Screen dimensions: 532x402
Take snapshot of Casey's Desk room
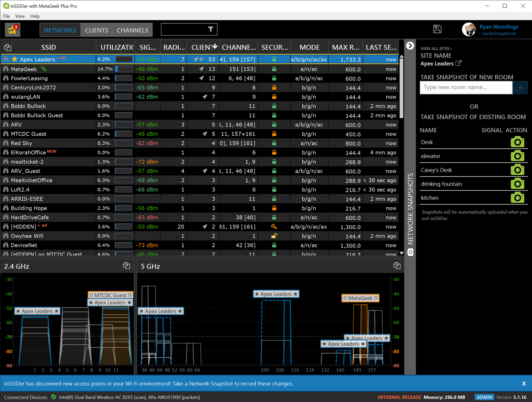coord(517,170)
